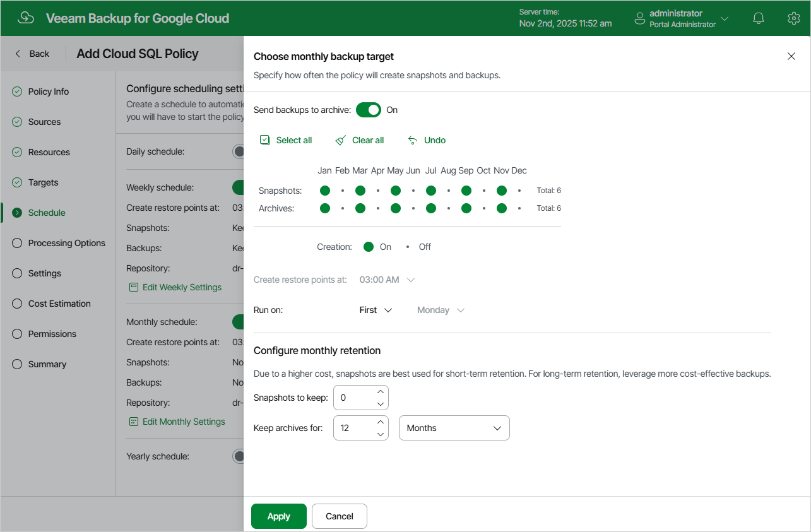Viewport: 811px width, 532px height.
Task: Click the Targets completed checkmark icon
Action: tap(17, 182)
